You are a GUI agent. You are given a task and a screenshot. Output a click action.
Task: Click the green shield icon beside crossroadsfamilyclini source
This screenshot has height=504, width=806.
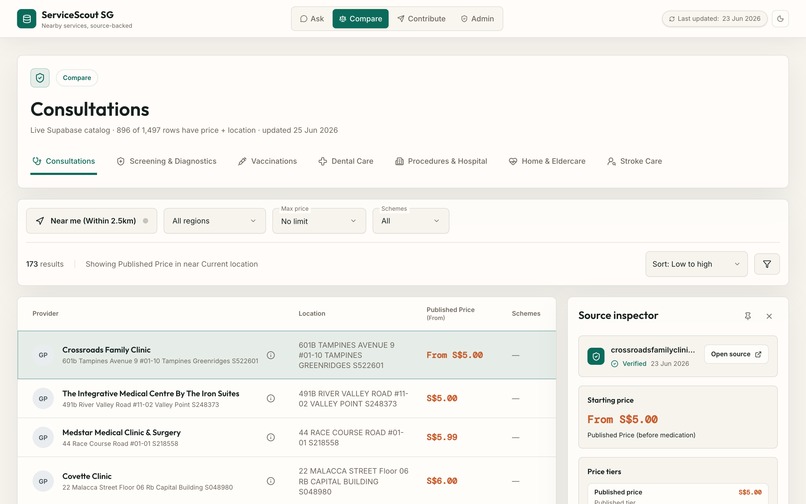(x=596, y=356)
